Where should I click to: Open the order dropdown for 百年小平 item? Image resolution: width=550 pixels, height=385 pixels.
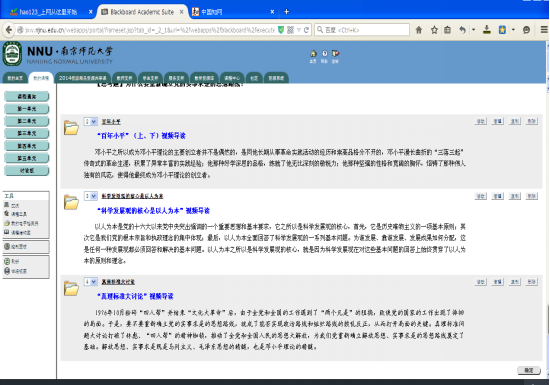coord(90,122)
